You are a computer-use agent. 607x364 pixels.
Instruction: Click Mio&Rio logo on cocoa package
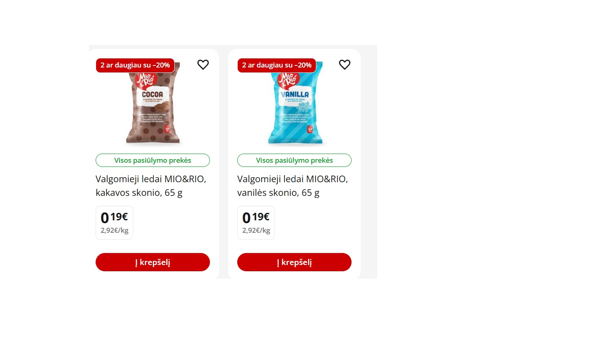click(147, 80)
